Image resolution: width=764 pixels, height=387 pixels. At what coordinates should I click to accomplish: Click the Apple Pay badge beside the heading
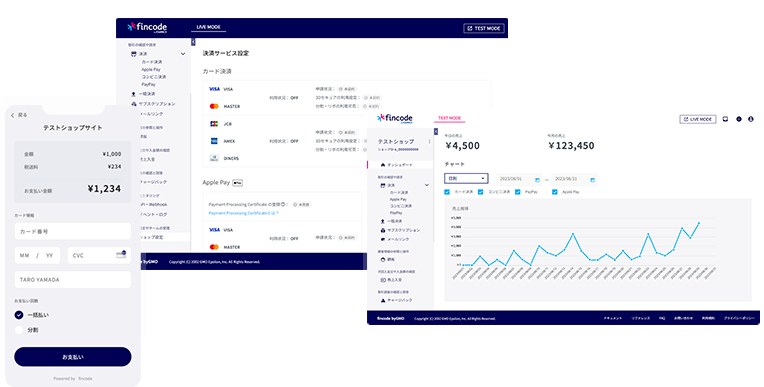coord(237,183)
